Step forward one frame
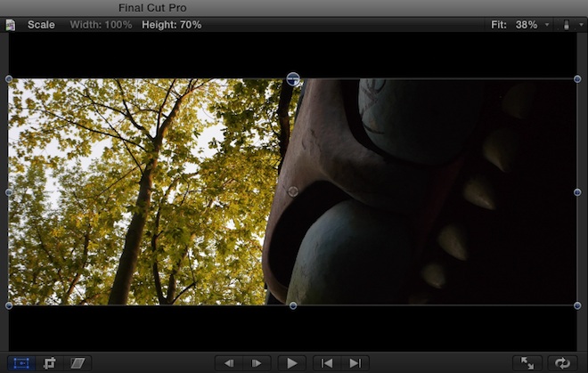Viewport: 588px width, 373px height. [257, 363]
